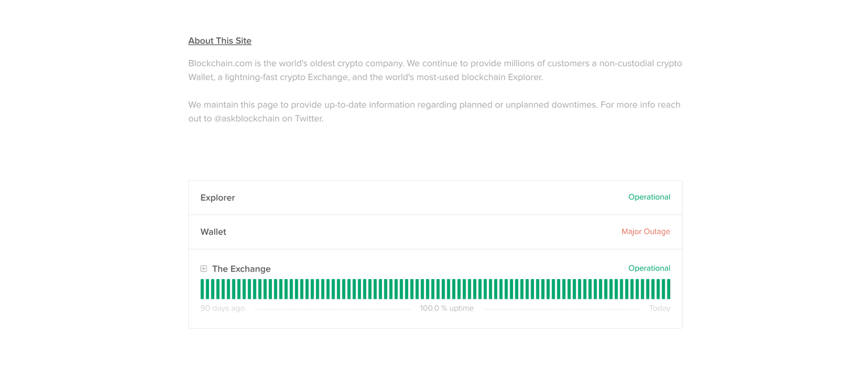This screenshot has width=868, height=366.
Task: Click The Exchange component title
Action: tap(241, 269)
